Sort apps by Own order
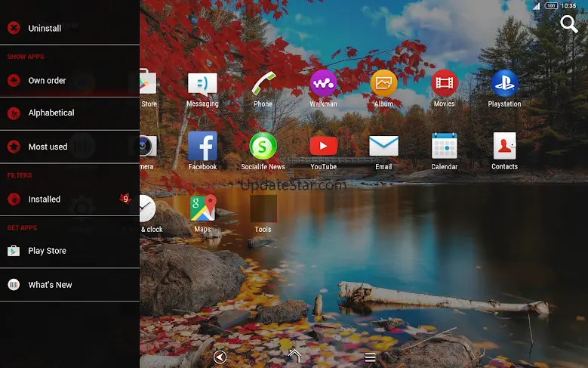The height and width of the screenshot is (368, 588). (47, 80)
